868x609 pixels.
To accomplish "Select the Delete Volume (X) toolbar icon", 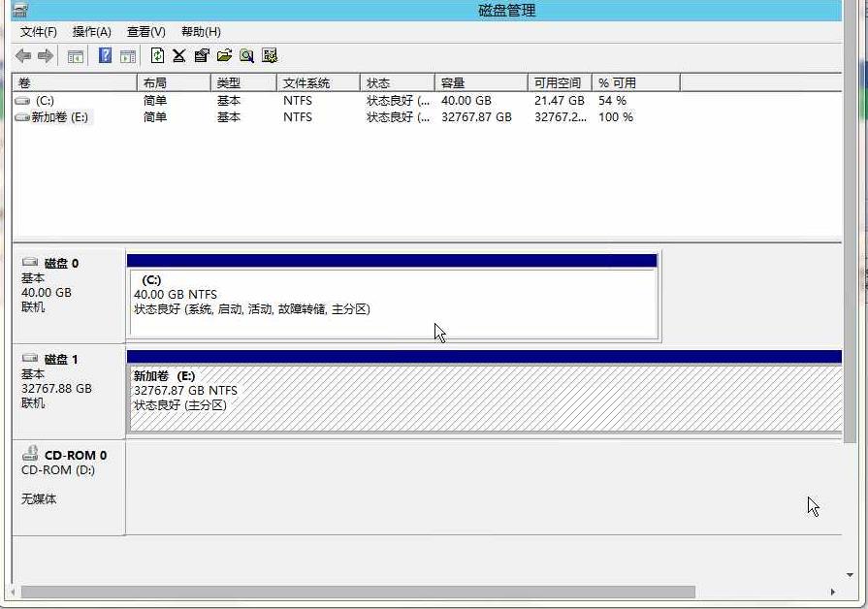I will point(179,55).
